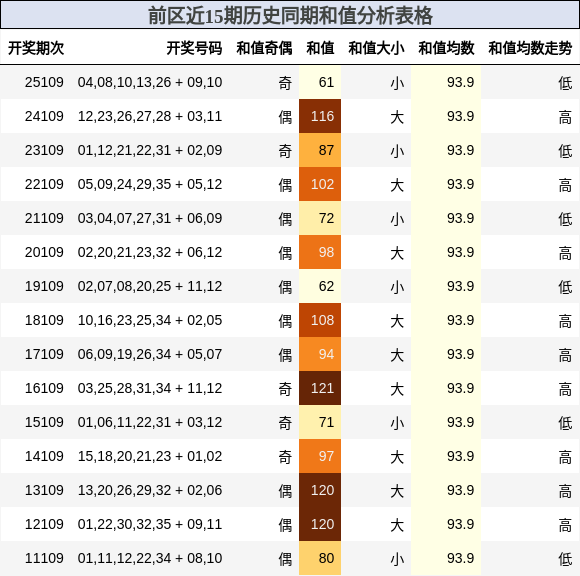Click the sum value cell 61
This screenshot has height=576, width=580.
320,82
